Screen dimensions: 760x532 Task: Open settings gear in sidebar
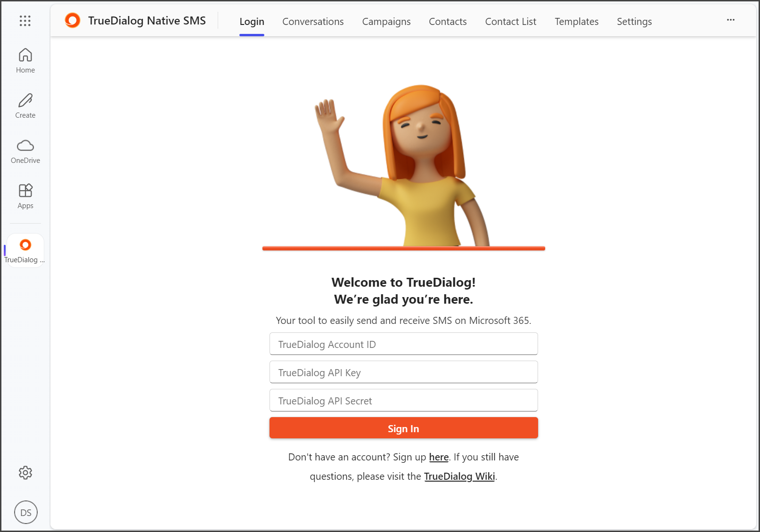[x=25, y=473]
